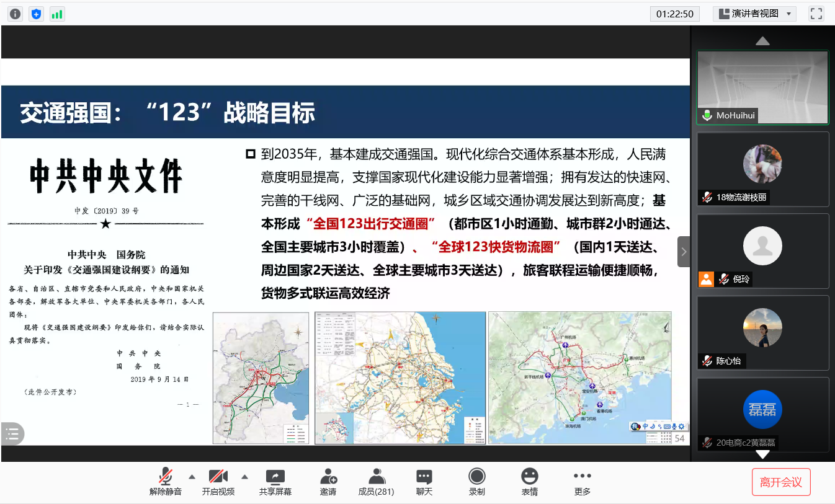Turn on camera with 开启视频

[x=218, y=482]
